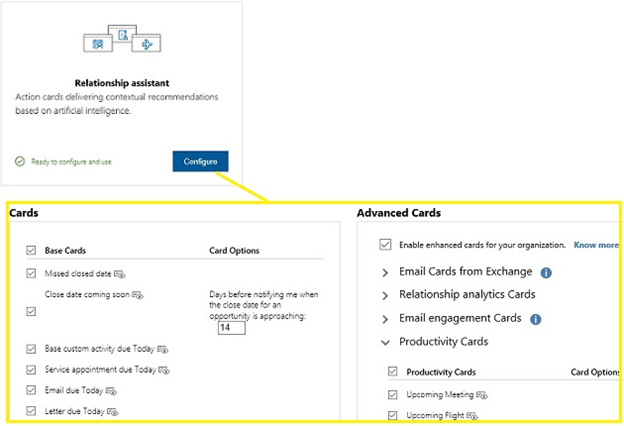This screenshot has height=426, width=624.
Task: Uncheck the Missed closed date checkbox
Action: point(31,272)
